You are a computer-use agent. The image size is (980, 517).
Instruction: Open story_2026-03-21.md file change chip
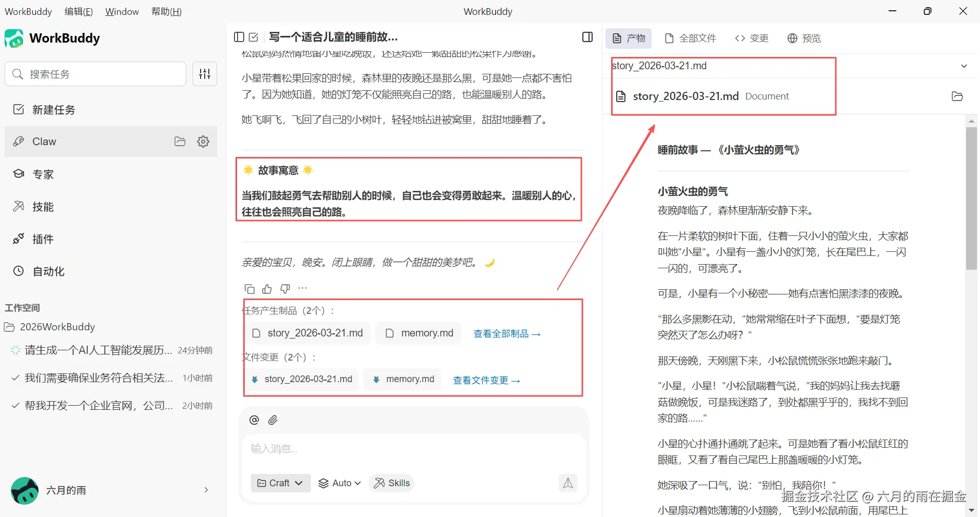301,380
